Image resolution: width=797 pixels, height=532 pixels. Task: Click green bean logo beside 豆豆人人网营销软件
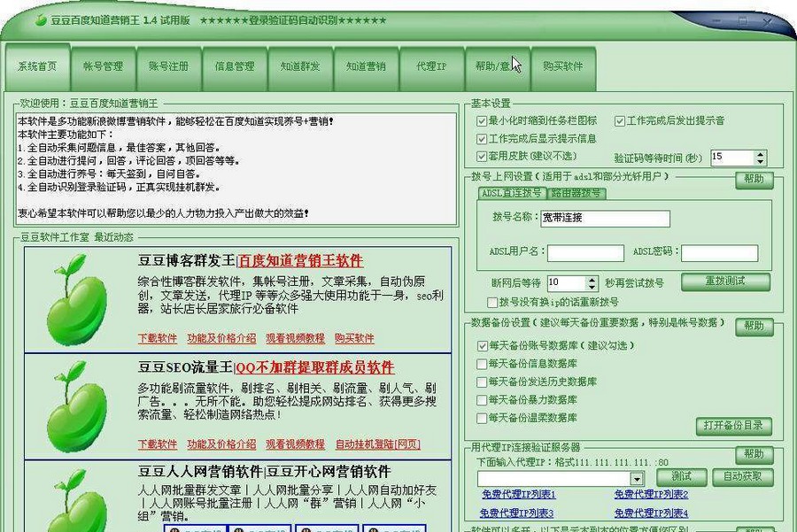(x=77, y=500)
